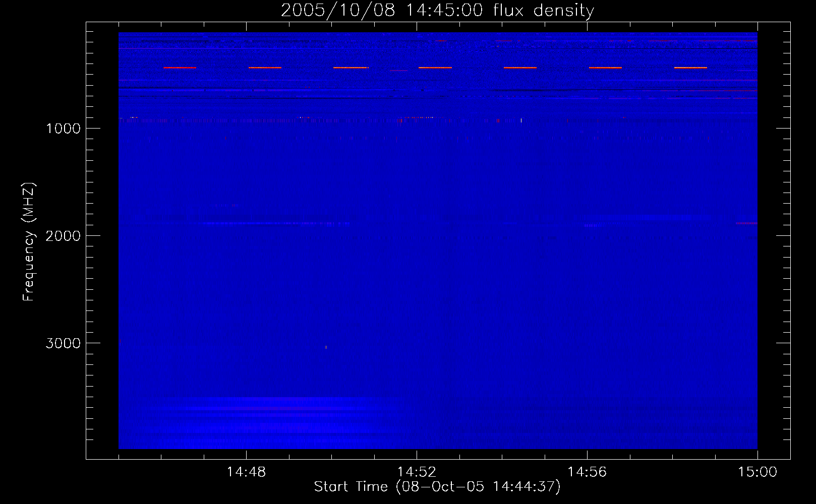This screenshot has height=504, width=816.
Task: Select the Frequency (MHZ) axis label
Action: pos(29,241)
